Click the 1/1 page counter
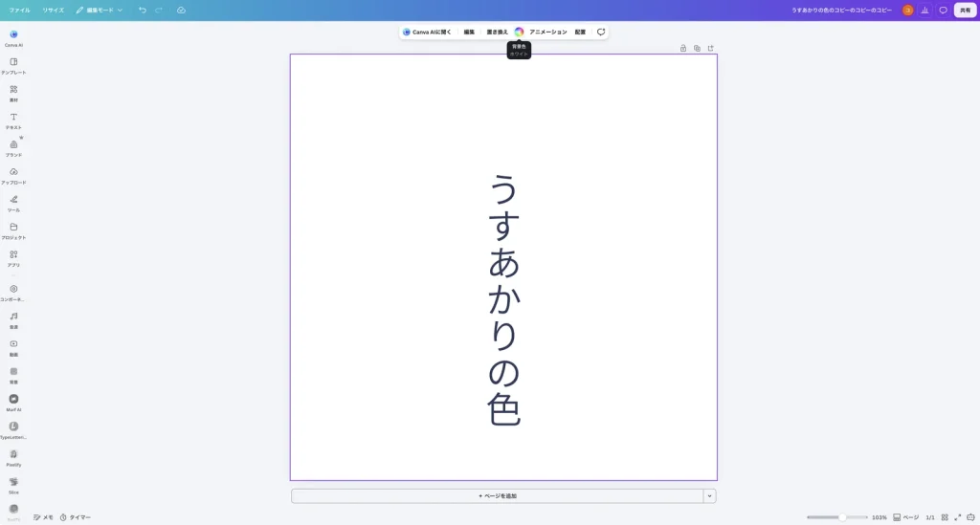 tap(930, 517)
